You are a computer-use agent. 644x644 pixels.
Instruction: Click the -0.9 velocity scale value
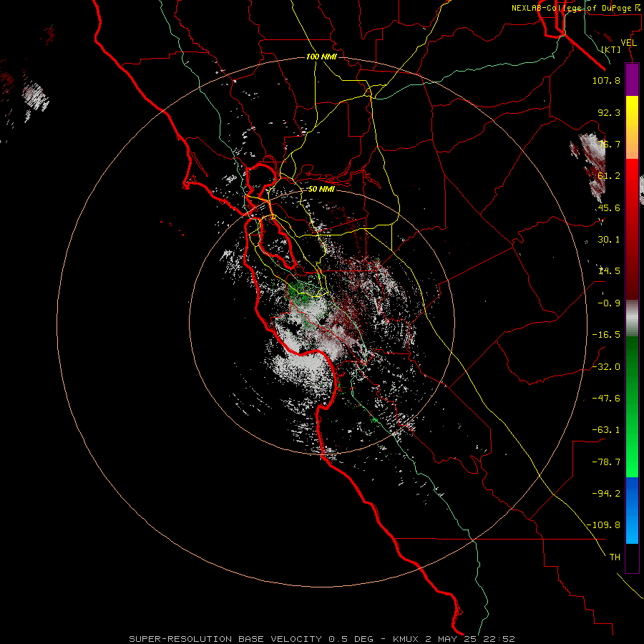pos(609,303)
